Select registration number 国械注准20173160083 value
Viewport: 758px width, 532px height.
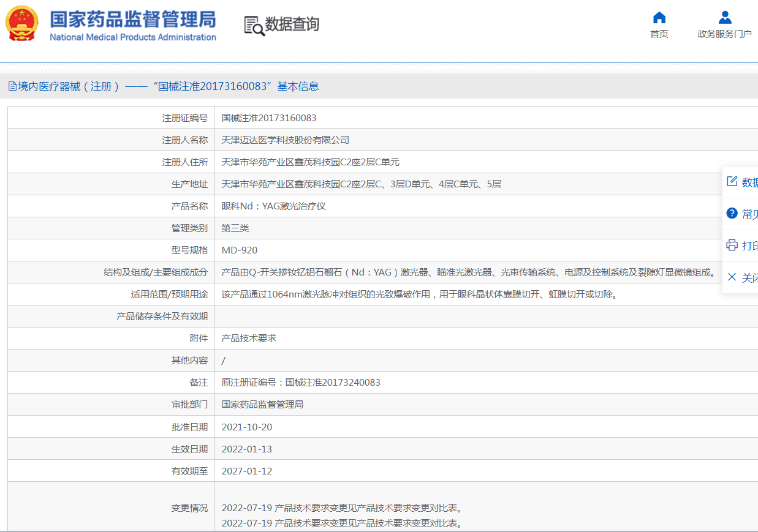pyautogui.click(x=269, y=118)
